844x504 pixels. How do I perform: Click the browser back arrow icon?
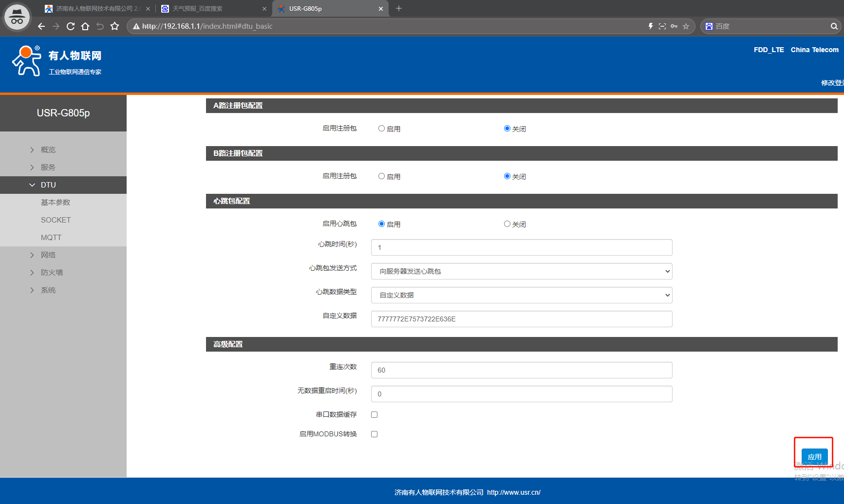click(41, 26)
